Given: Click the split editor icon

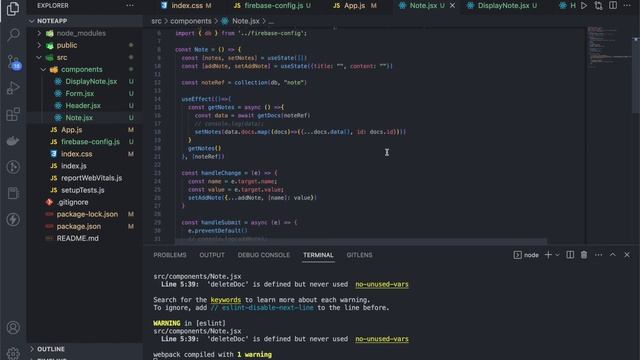Looking at the screenshot, I should click(613, 6).
